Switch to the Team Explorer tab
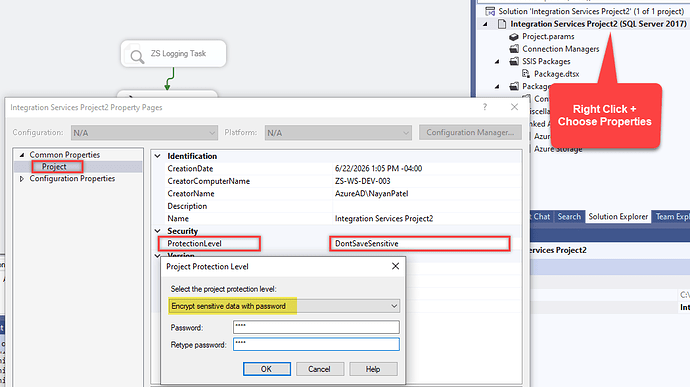690x387 pixels. pyautogui.click(x=672, y=217)
